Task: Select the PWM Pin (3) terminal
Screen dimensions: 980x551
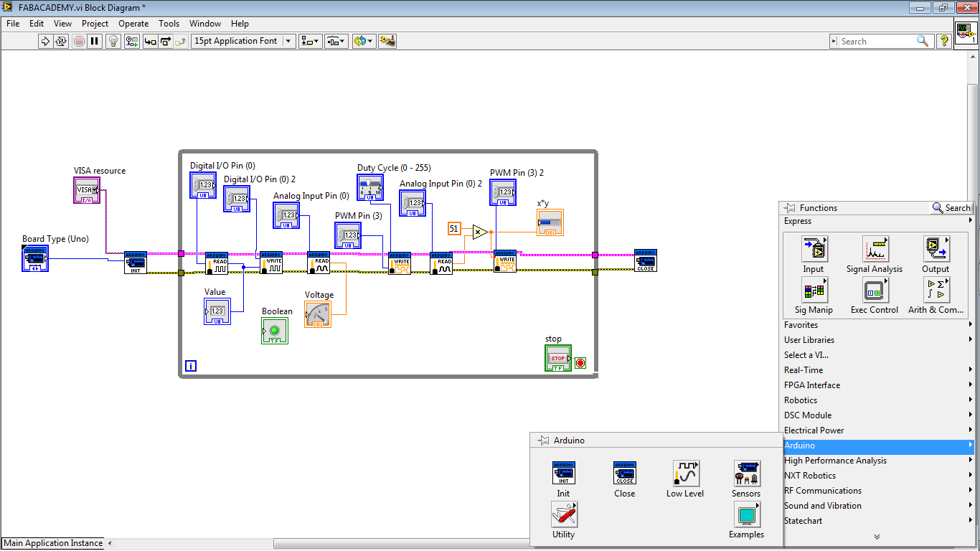Action: pyautogui.click(x=348, y=235)
